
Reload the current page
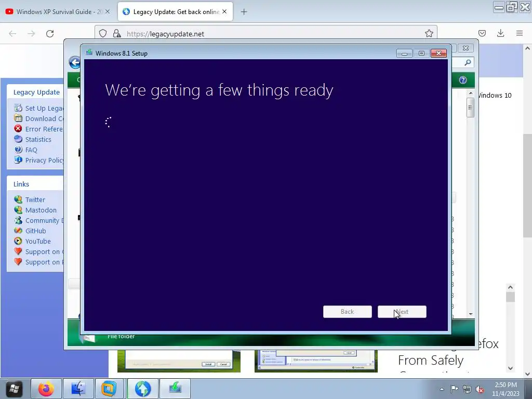pyautogui.click(x=50, y=34)
